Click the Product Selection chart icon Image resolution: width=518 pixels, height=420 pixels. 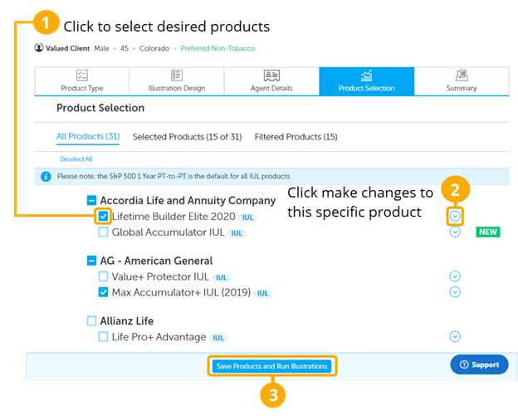pos(366,76)
